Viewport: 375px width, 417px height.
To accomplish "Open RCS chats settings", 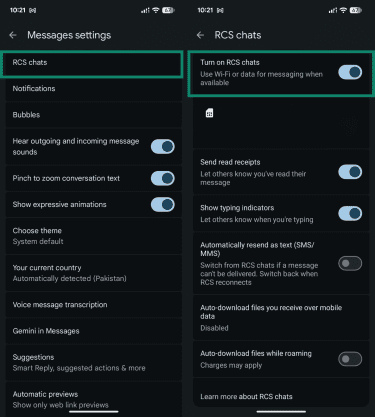I will 92,63.
